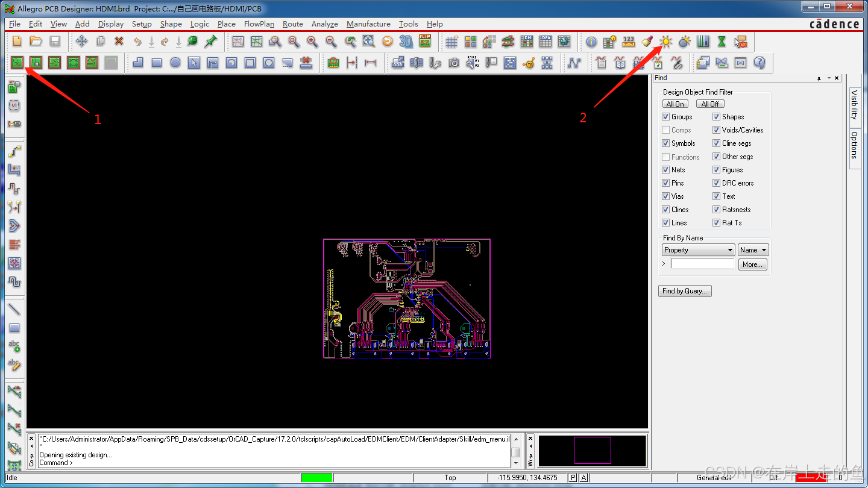Click the Dehilight dimmed sun icon
The image size is (868, 488).
coord(684,42)
